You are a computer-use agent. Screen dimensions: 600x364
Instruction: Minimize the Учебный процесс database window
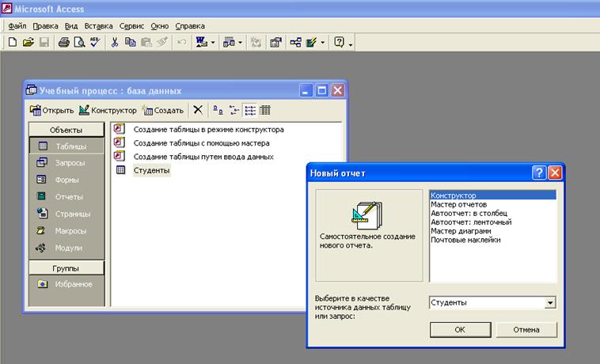(x=306, y=90)
